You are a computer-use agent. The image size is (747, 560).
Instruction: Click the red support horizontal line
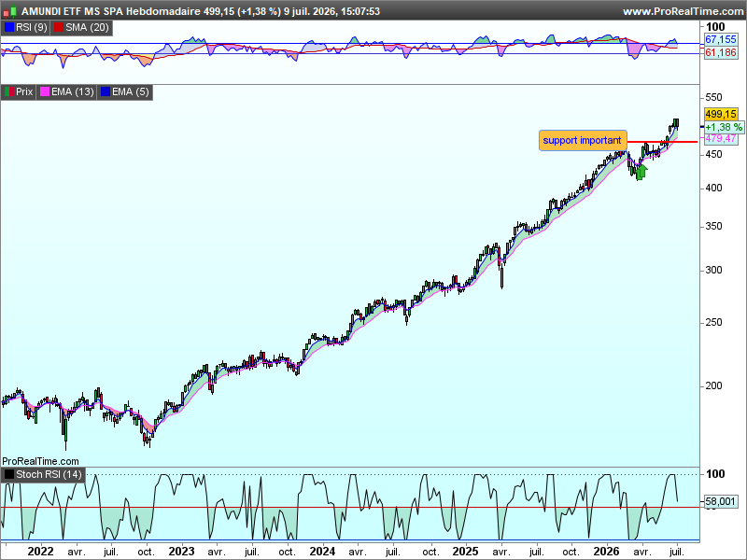point(662,142)
